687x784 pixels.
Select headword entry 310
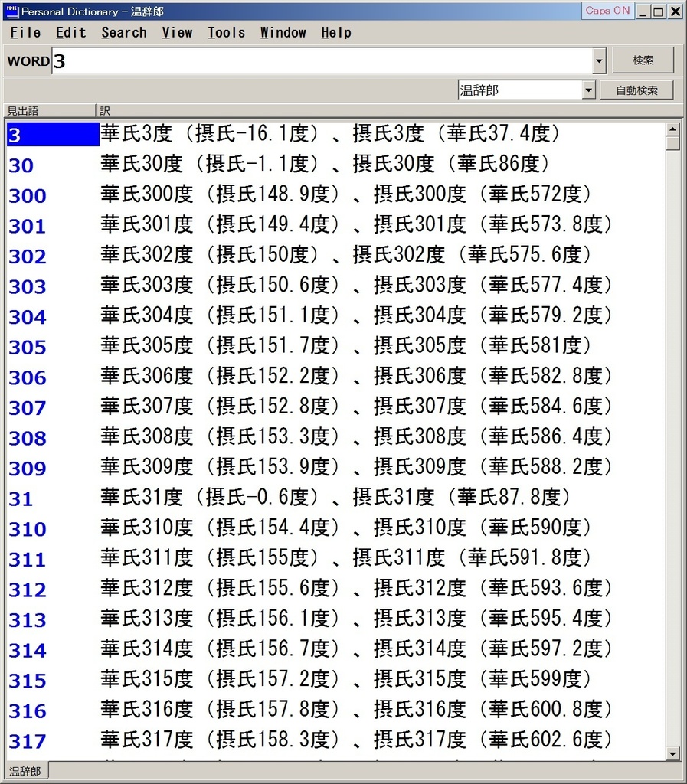(x=28, y=529)
